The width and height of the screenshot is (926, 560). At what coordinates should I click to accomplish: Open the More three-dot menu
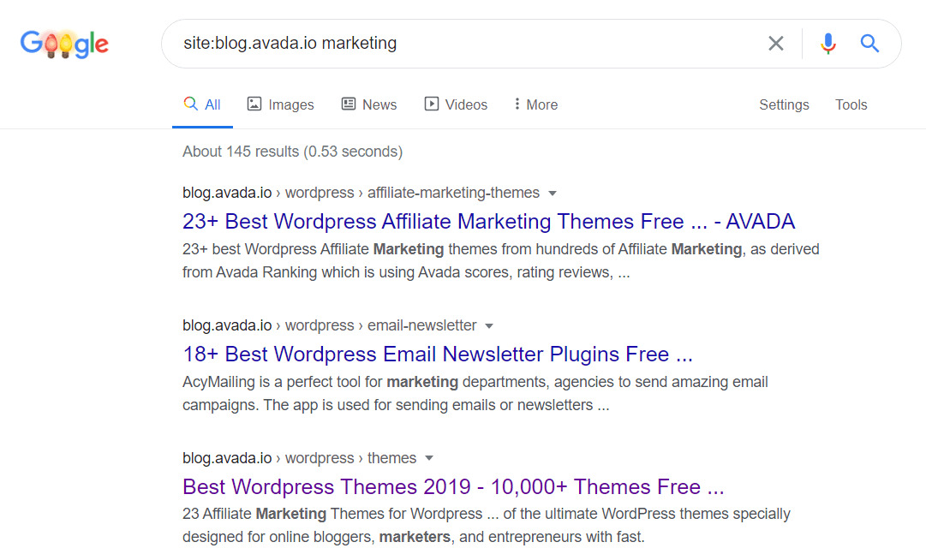point(517,104)
